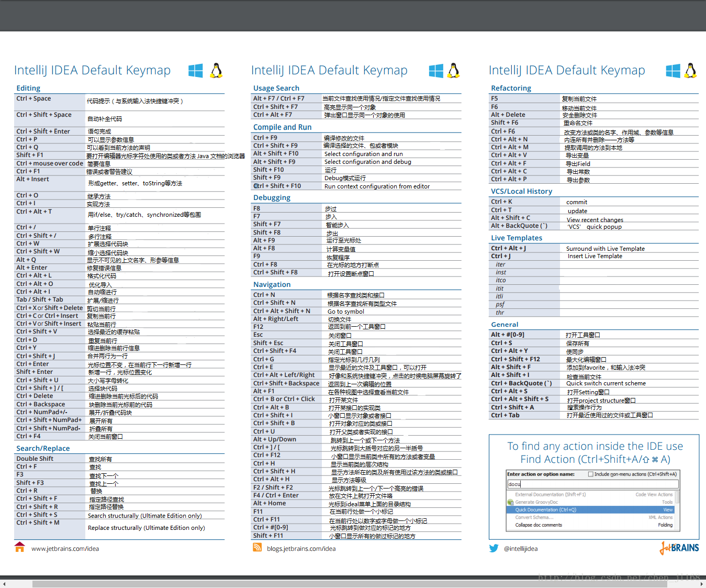Click 'Surround with Live Template' text
Viewport: 706px width, 588px height.
coord(606,249)
